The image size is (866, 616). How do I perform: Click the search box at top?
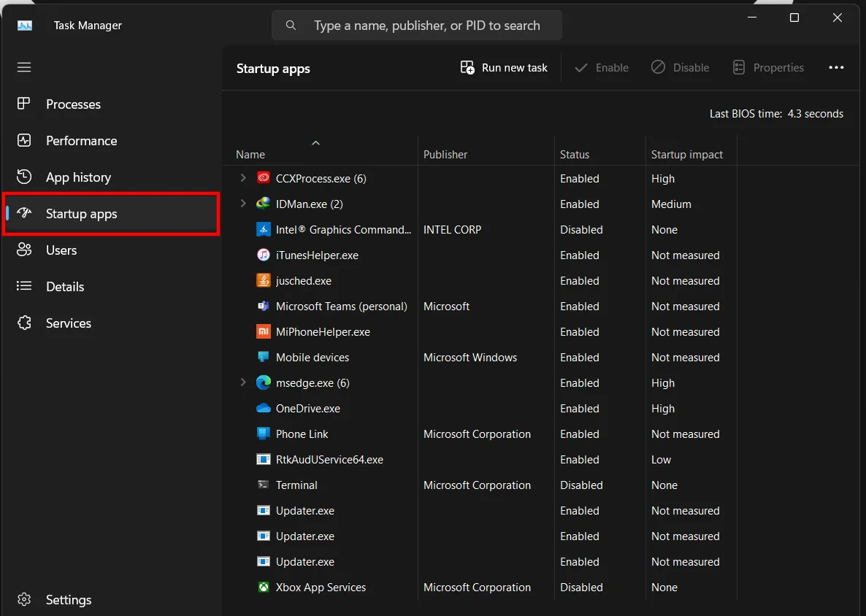coord(426,26)
